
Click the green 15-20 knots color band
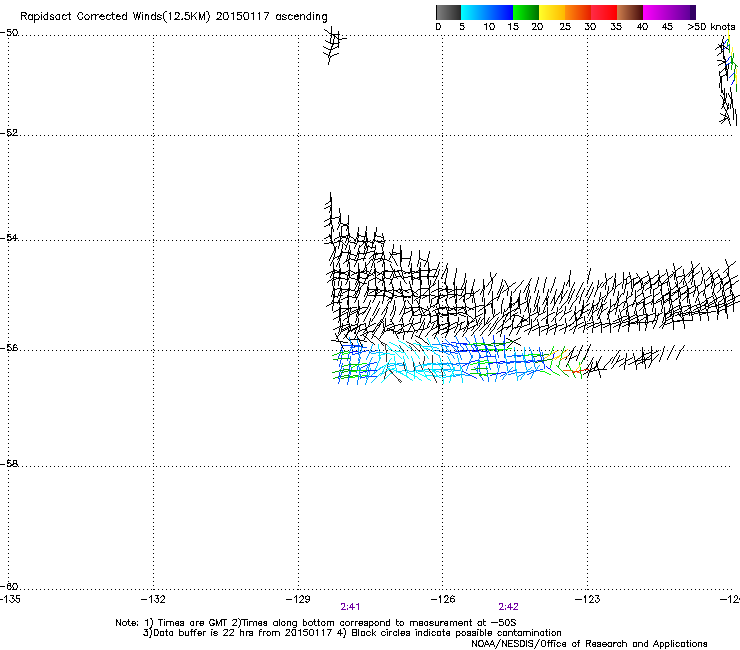(x=526, y=12)
